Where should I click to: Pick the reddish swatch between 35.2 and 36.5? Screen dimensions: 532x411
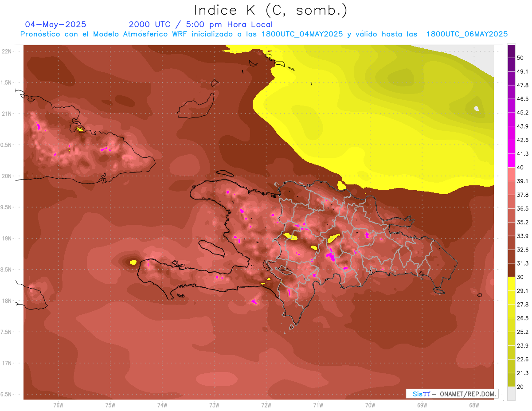click(511, 215)
